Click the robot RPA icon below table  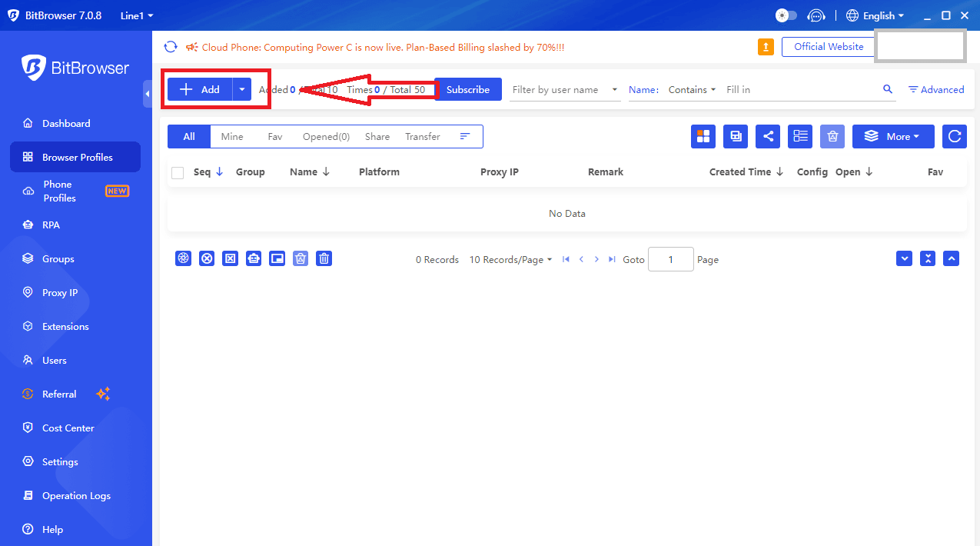coord(254,259)
